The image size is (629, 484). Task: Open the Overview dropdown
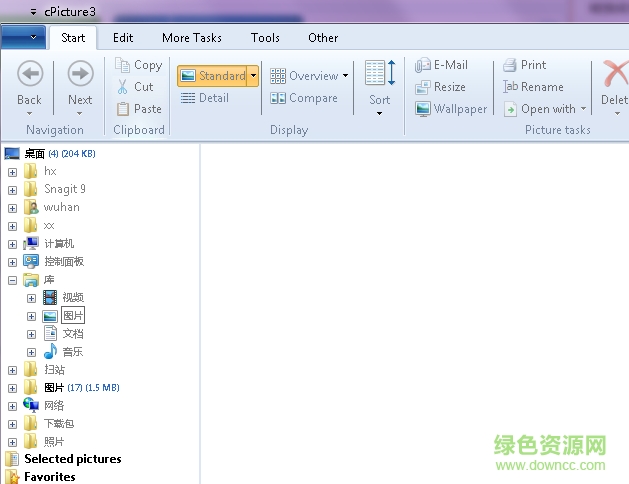(x=345, y=76)
